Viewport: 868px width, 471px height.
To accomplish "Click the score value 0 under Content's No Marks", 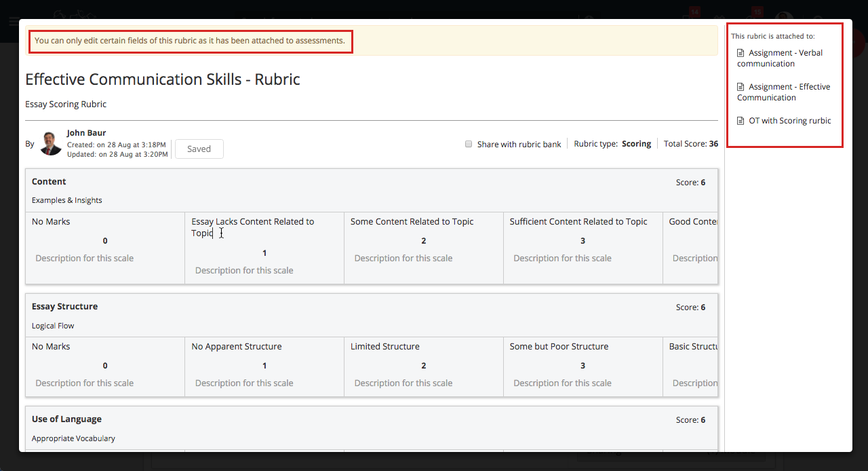I will click(x=105, y=241).
